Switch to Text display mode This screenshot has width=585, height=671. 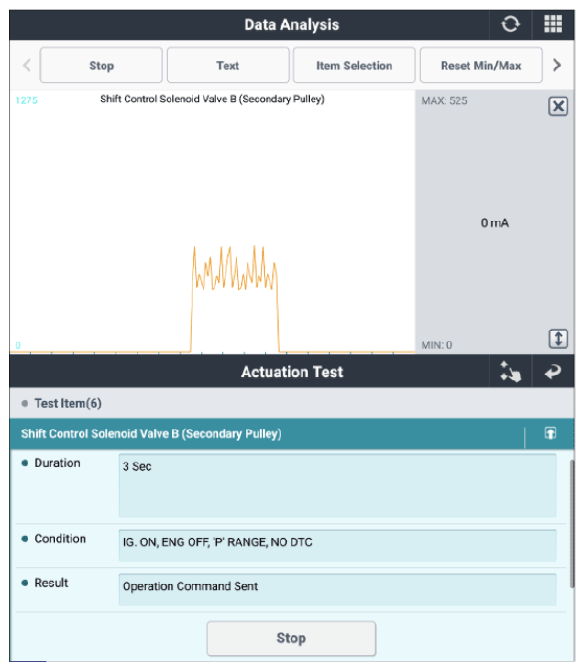coord(228,65)
